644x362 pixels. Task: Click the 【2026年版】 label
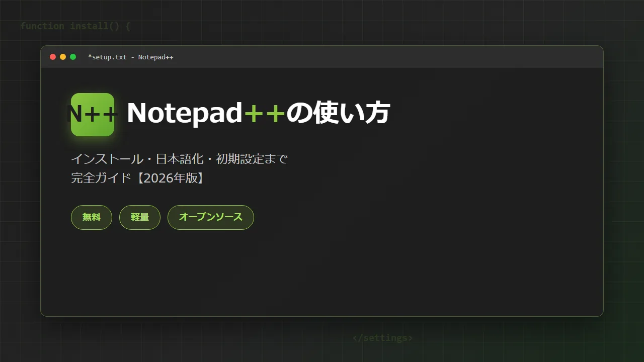tap(169, 178)
